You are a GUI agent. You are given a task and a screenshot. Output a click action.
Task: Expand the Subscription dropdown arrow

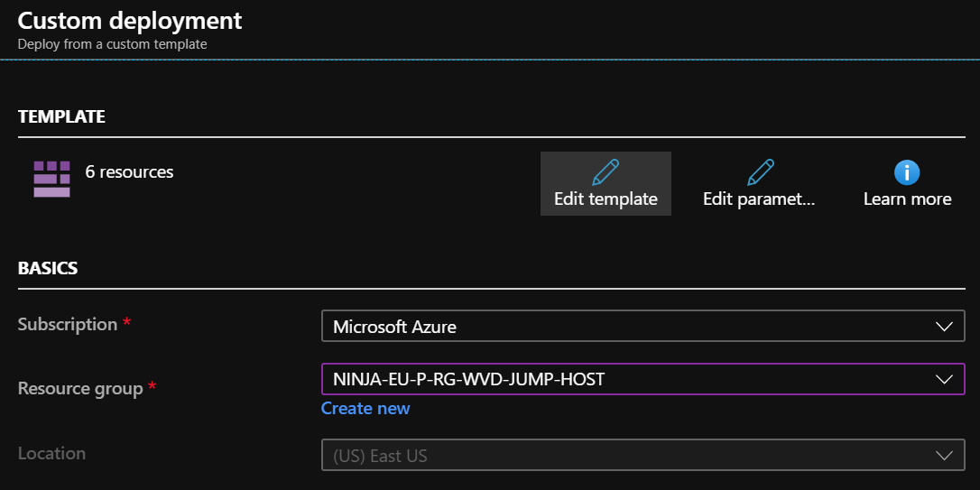pyautogui.click(x=944, y=326)
